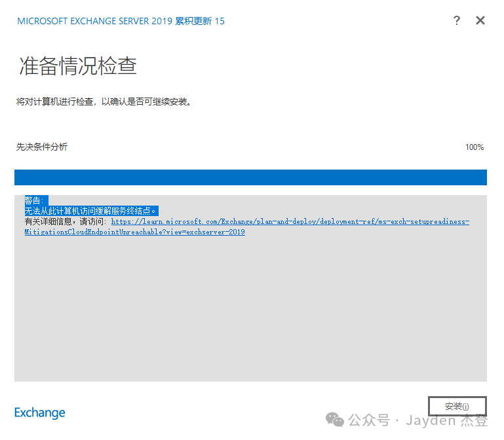Click the Microsoft Exchange Server 2019 title text
Screen dimensions: 504x440
tap(95, 21)
